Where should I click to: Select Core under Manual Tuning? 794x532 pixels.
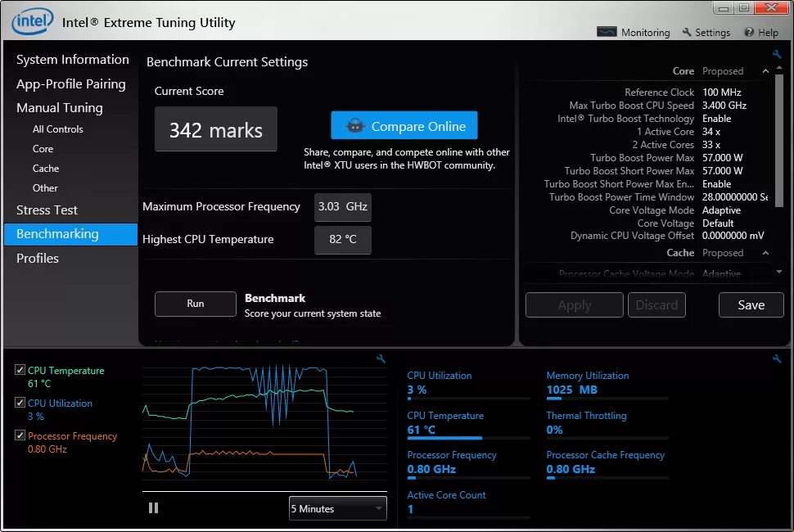click(x=43, y=149)
